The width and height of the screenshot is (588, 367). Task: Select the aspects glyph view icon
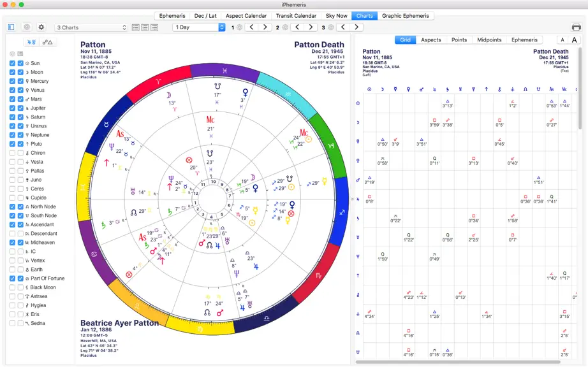47,42
